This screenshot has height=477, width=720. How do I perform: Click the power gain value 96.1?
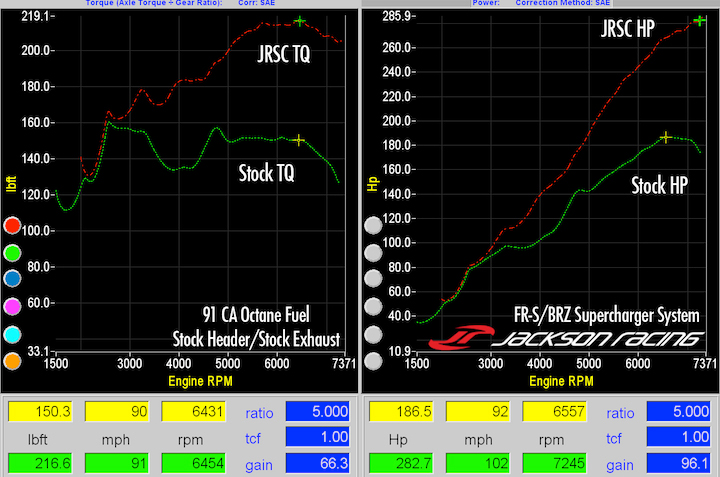pyautogui.click(x=679, y=463)
